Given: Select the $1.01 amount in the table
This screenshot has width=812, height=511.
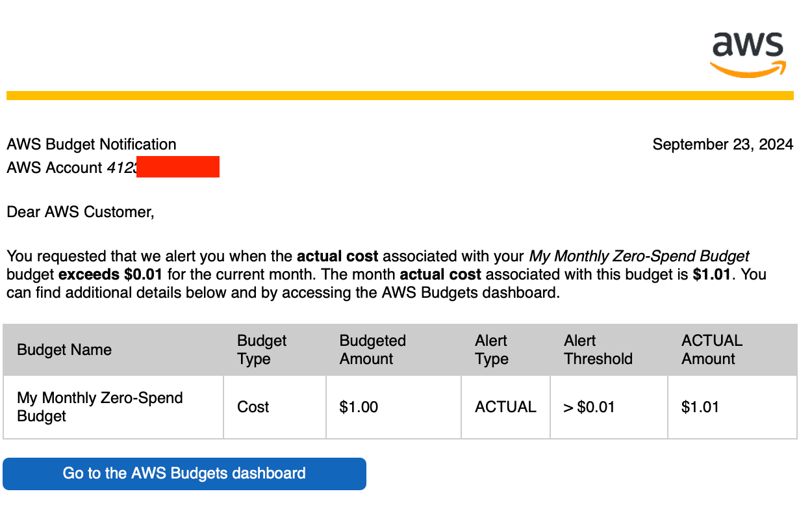Looking at the screenshot, I should pos(700,407).
